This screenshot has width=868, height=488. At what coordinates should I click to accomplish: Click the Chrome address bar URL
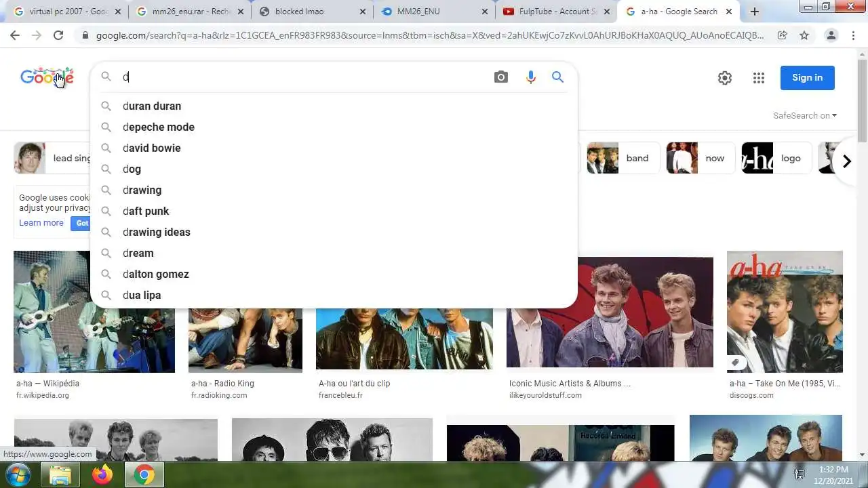429,35
